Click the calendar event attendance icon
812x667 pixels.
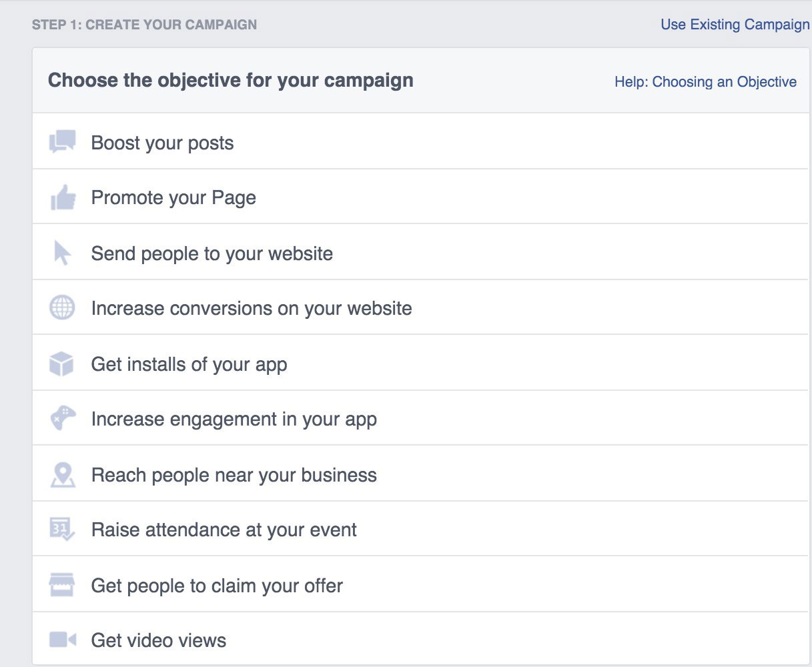click(x=63, y=530)
